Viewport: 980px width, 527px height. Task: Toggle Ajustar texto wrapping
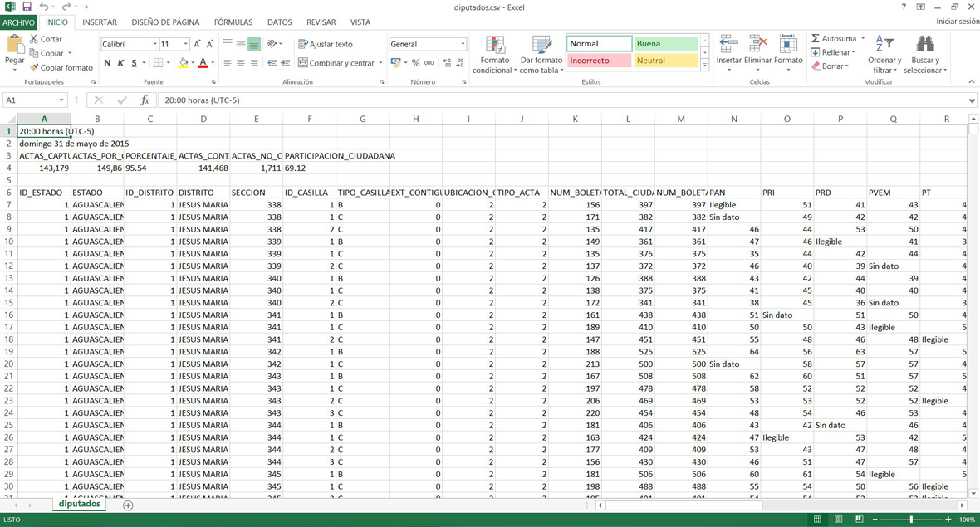coord(325,44)
